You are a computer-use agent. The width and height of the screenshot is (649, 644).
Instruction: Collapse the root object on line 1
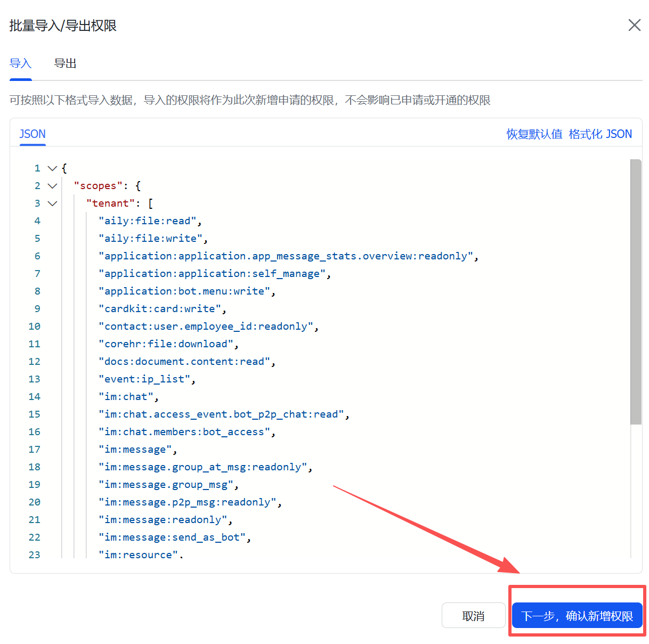[x=52, y=168]
